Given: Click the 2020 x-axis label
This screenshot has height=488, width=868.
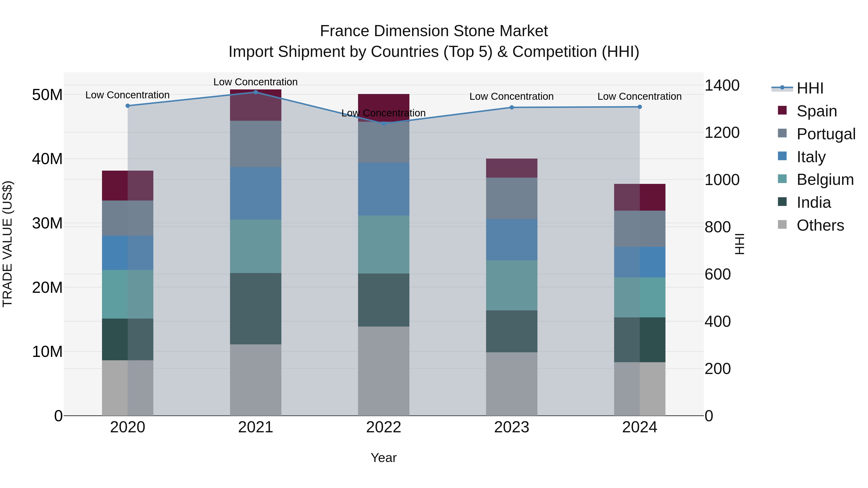Looking at the screenshot, I should tap(128, 427).
